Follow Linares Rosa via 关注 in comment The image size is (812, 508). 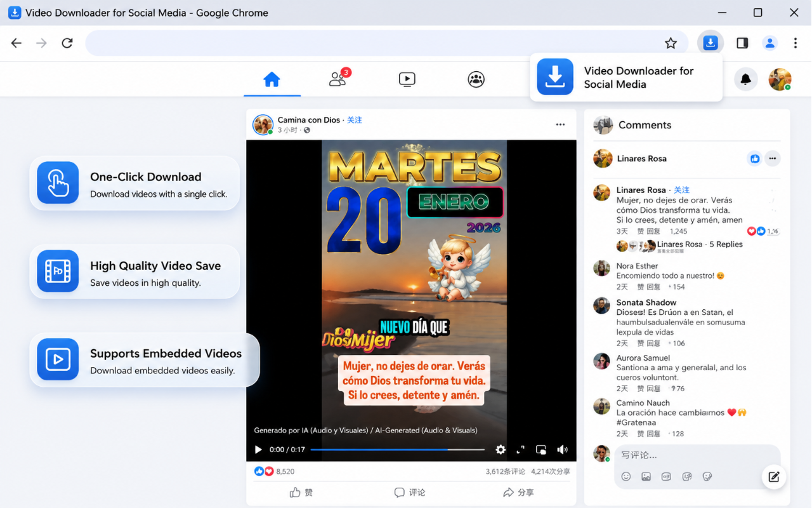681,190
